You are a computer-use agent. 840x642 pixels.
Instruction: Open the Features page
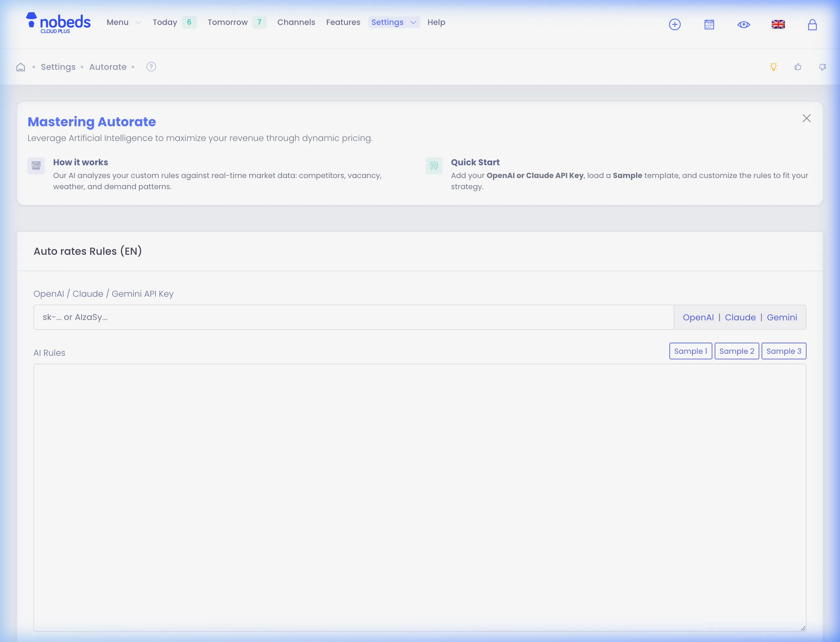[343, 22]
